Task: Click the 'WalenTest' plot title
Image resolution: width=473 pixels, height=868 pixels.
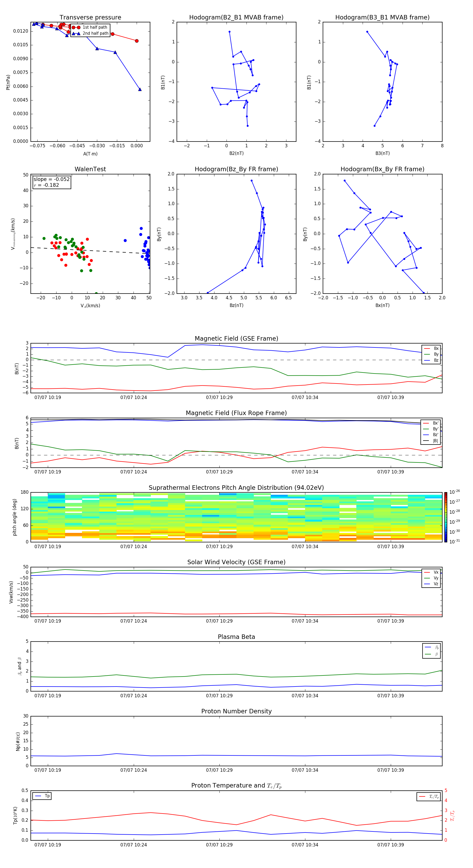Action: (90, 169)
